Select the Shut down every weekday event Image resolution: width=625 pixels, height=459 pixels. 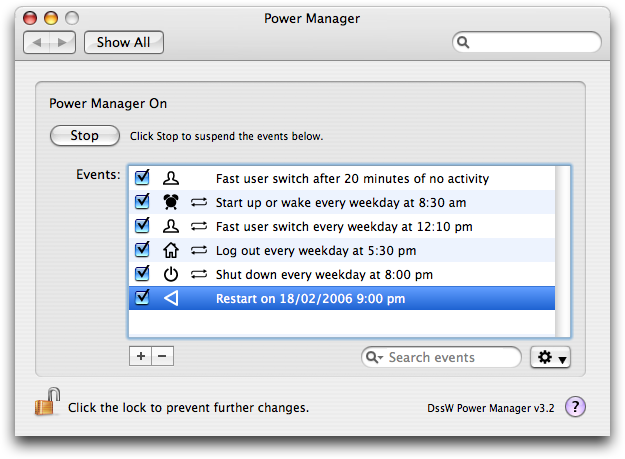pos(324,274)
